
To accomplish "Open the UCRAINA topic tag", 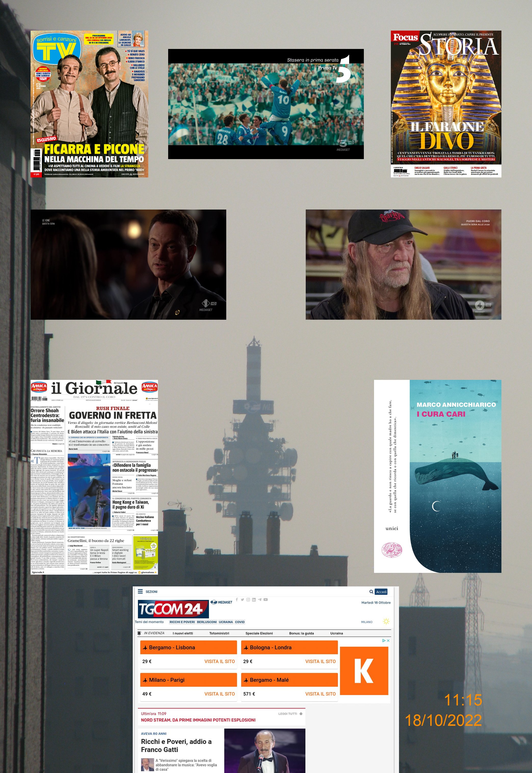I will 226,622.
